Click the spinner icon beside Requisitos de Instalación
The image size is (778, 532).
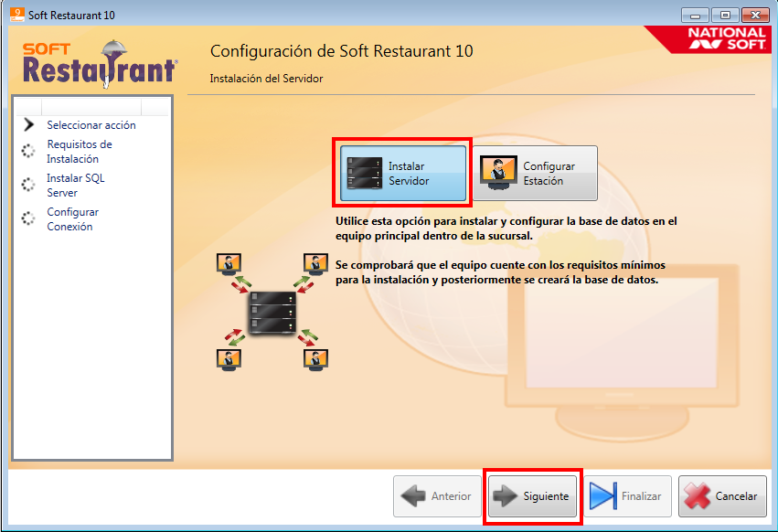point(28,151)
